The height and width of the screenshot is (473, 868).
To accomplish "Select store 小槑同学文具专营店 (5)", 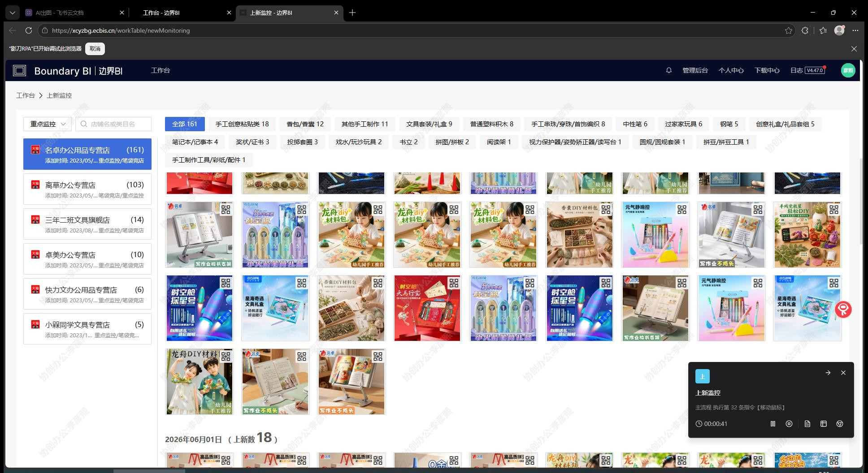I will click(x=87, y=329).
